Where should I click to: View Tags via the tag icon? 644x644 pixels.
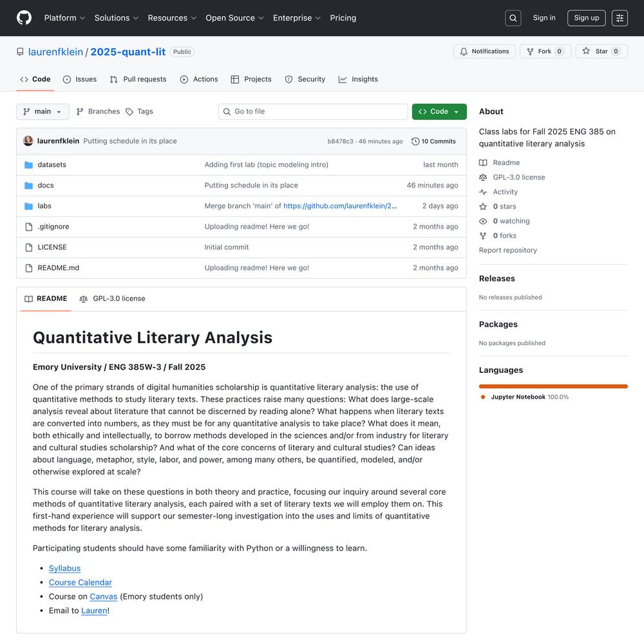pos(129,111)
